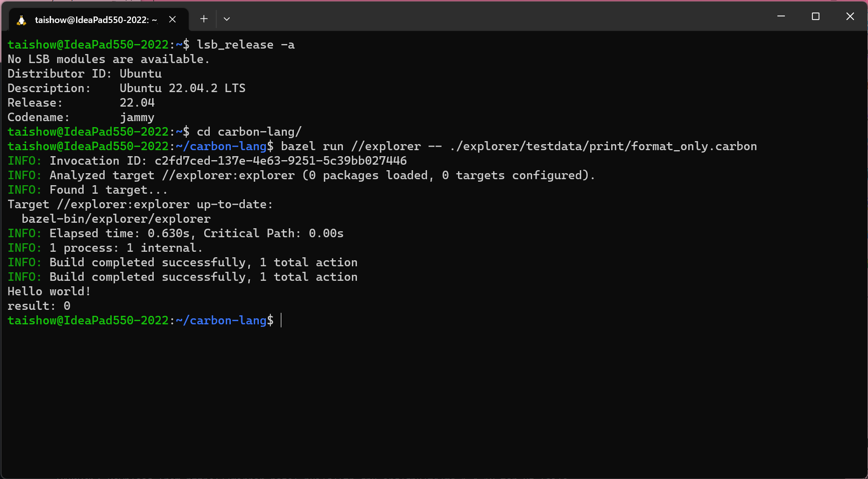The height and width of the screenshot is (479, 868).
Task: Click the 'Elapsed time: 0.630s' text
Action: click(x=120, y=233)
